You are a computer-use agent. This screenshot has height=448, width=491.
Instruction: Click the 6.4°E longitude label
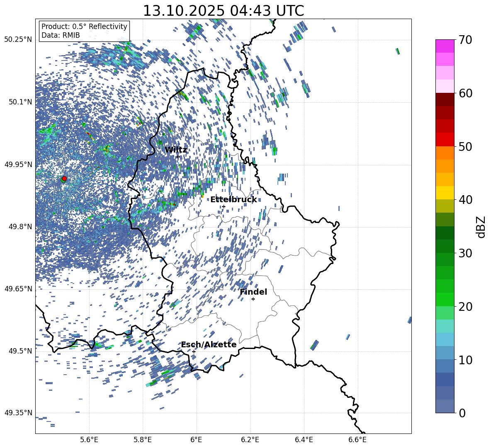[x=304, y=440]
